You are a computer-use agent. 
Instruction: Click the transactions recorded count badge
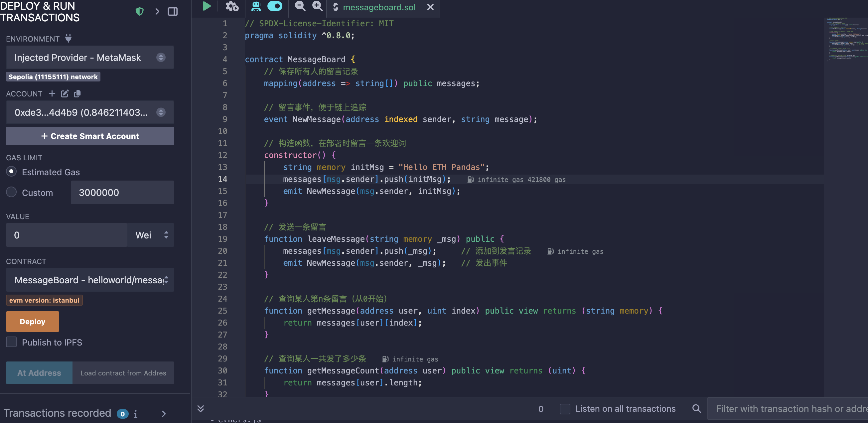tap(123, 414)
